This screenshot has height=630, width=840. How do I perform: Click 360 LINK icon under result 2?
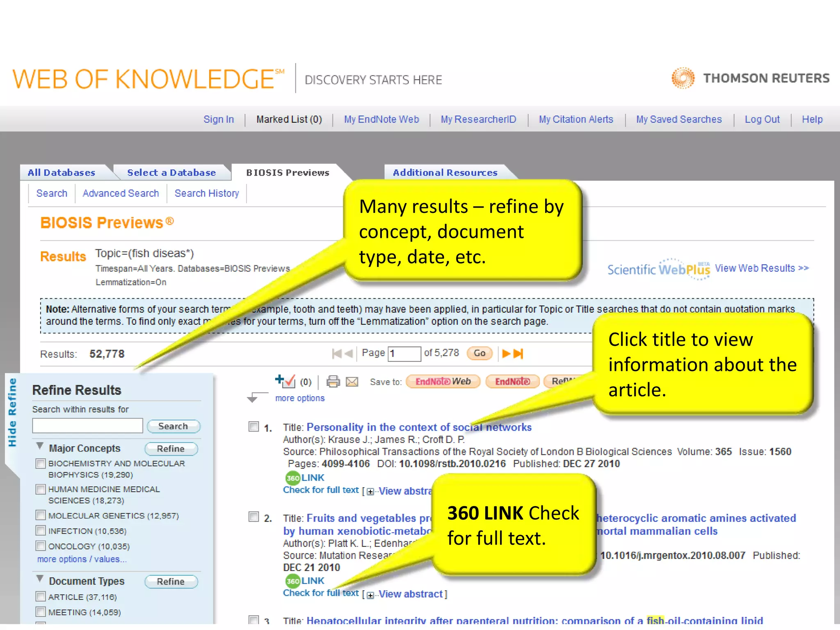[x=305, y=580]
